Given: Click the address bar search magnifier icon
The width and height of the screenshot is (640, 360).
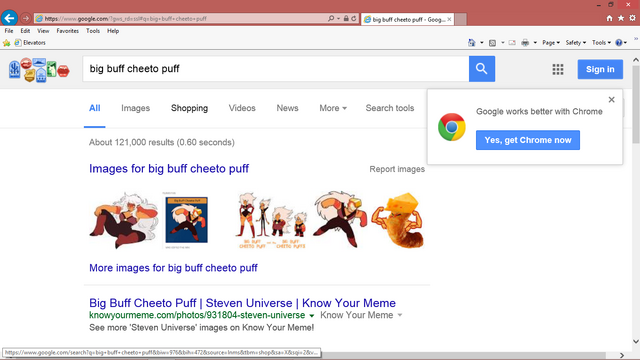Looking at the screenshot, I should coord(331,18).
